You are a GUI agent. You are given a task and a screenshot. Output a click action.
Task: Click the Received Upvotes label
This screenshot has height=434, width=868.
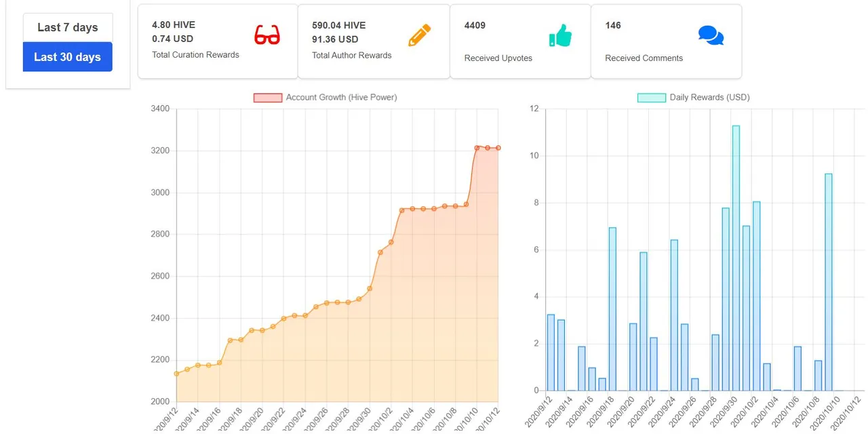pyautogui.click(x=498, y=58)
